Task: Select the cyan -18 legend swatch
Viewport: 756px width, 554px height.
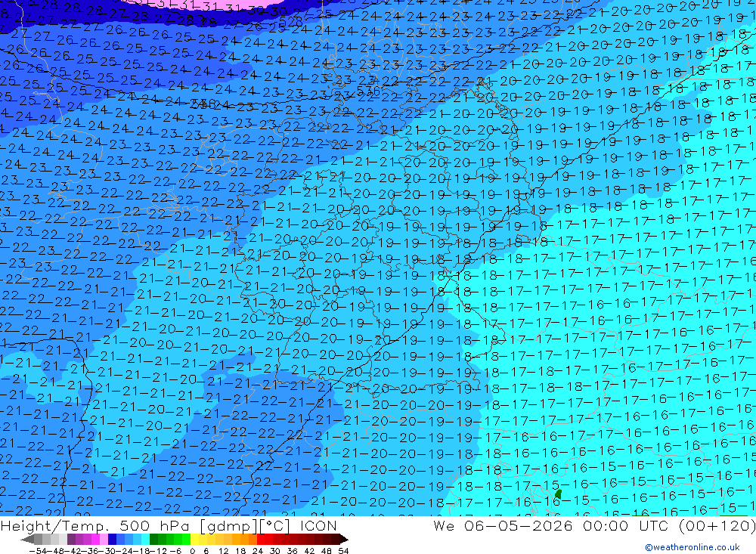Action: coord(146,539)
